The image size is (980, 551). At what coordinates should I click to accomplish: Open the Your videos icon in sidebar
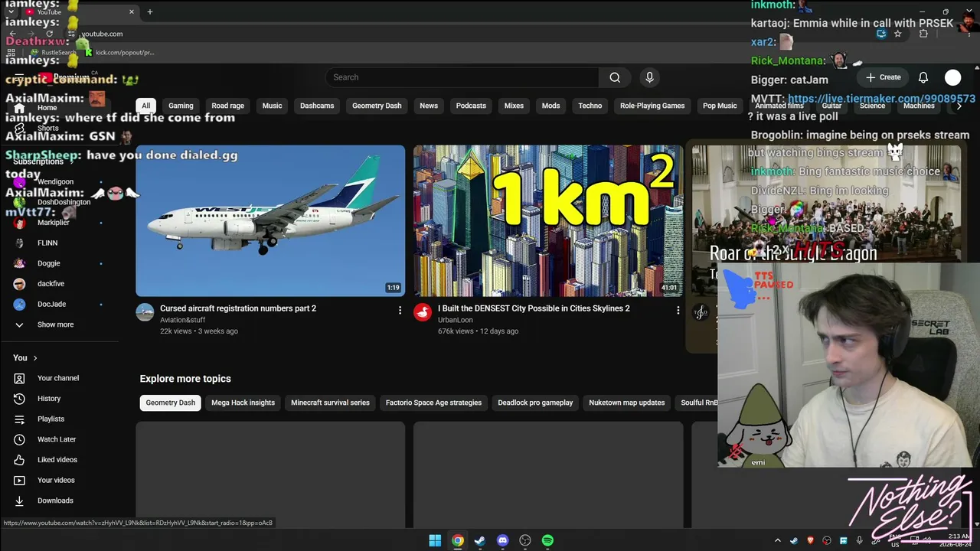coord(20,481)
